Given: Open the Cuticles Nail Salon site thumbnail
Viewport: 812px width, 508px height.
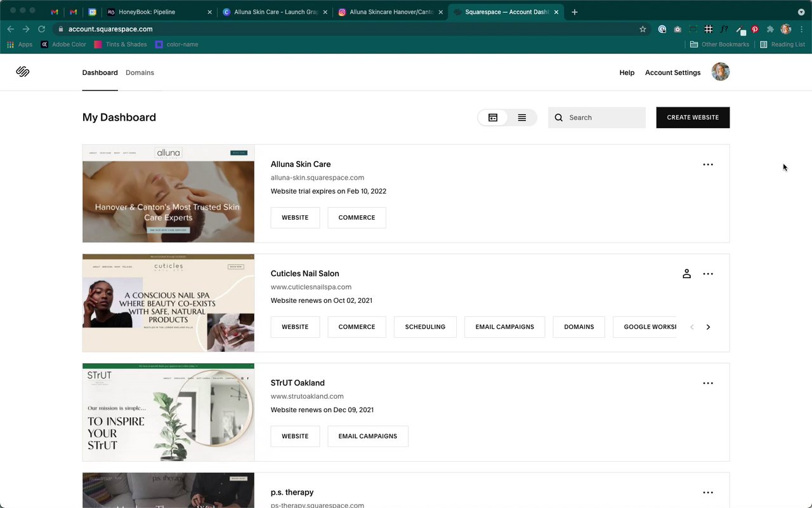Looking at the screenshot, I should pos(168,303).
